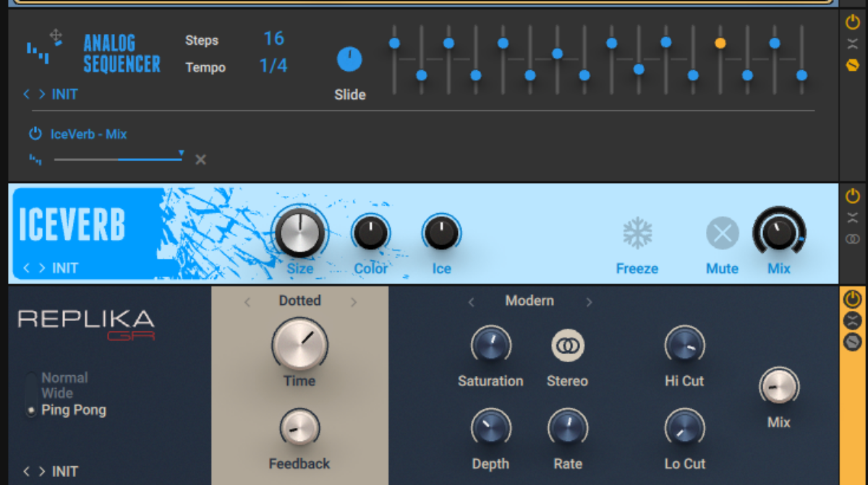Click the Lo Cut knob

coord(684,428)
